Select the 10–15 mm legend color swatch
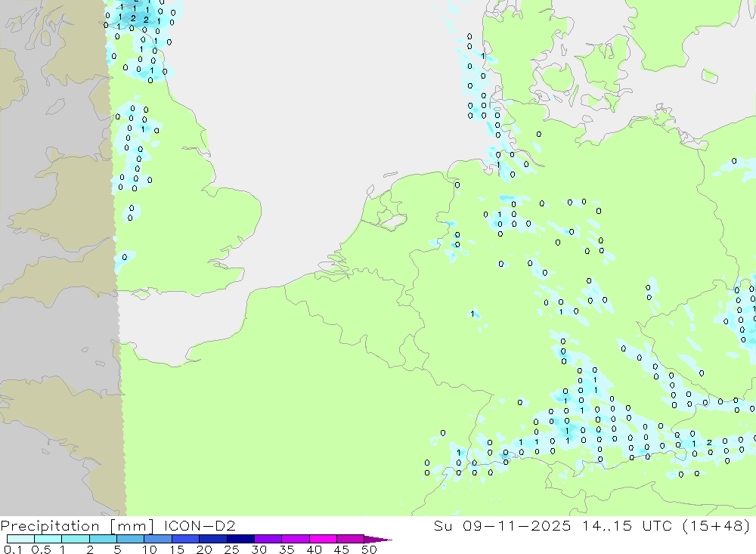756x554 pixels. click(158, 539)
